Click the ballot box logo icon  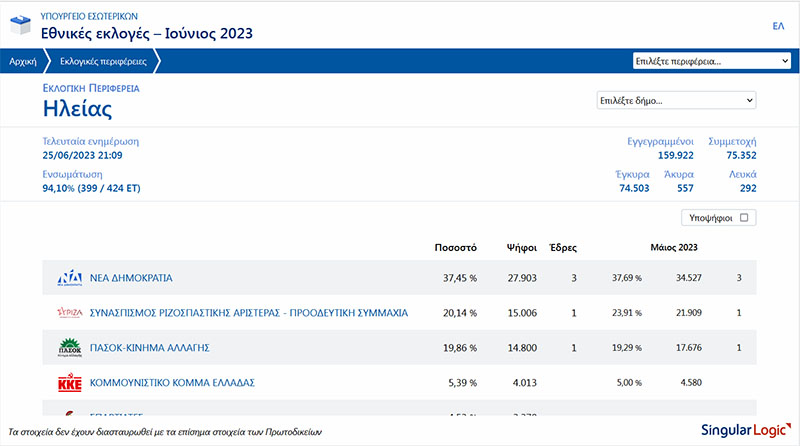(x=20, y=25)
